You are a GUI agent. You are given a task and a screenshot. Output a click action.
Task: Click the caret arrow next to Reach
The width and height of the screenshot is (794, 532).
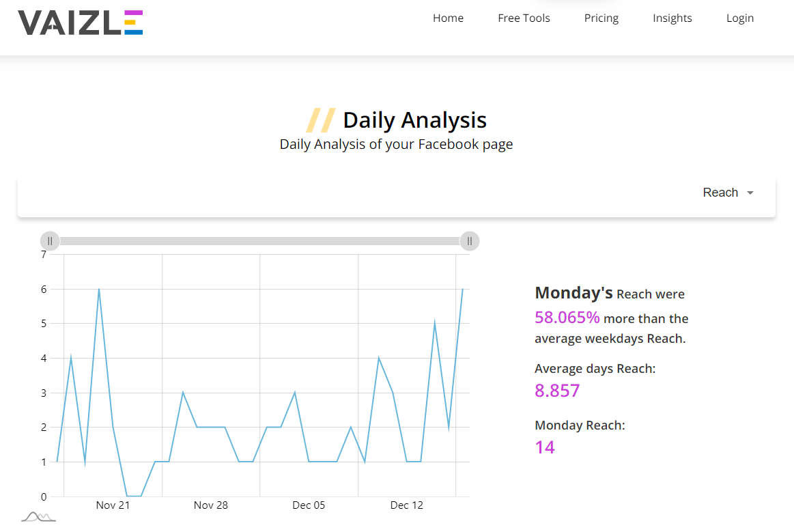(750, 193)
